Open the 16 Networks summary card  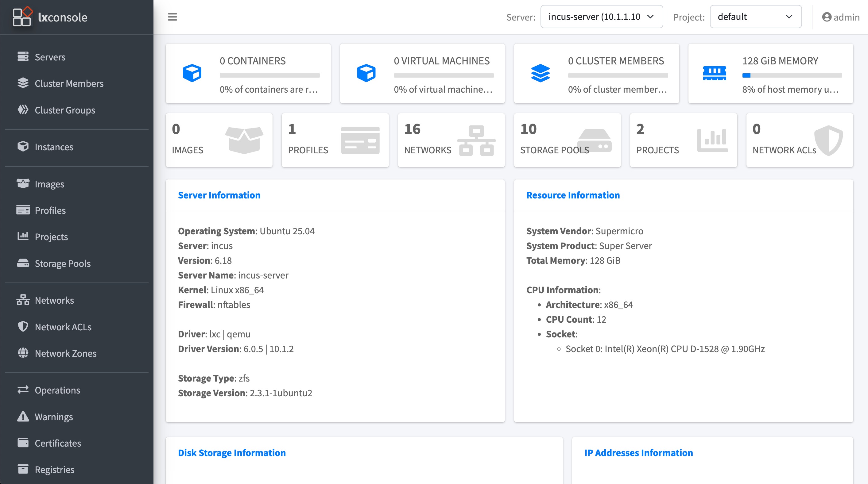(451, 140)
